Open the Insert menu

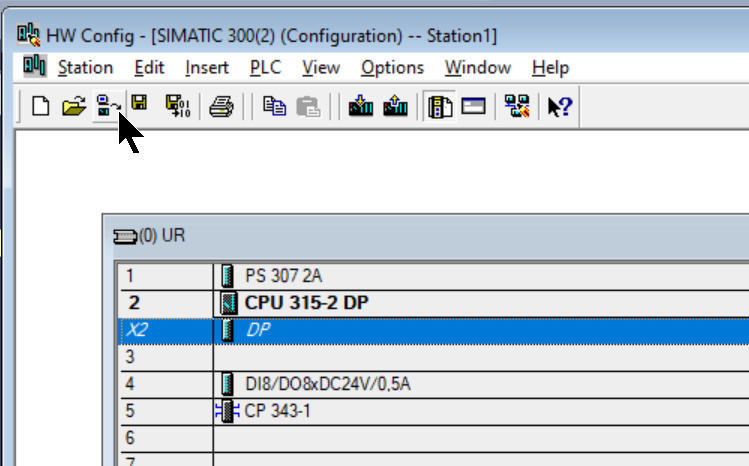pos(207,67)
